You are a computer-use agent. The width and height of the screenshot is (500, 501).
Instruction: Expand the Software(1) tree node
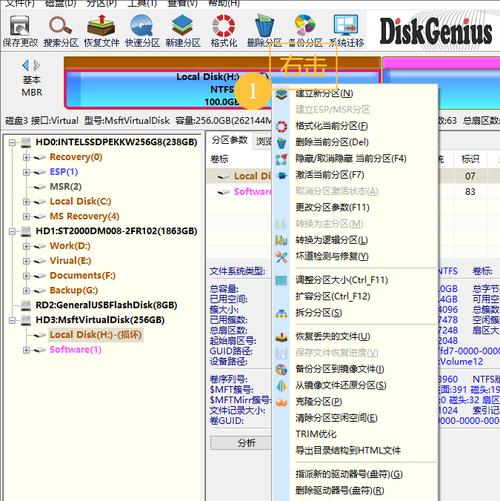(x=26, y=350)
